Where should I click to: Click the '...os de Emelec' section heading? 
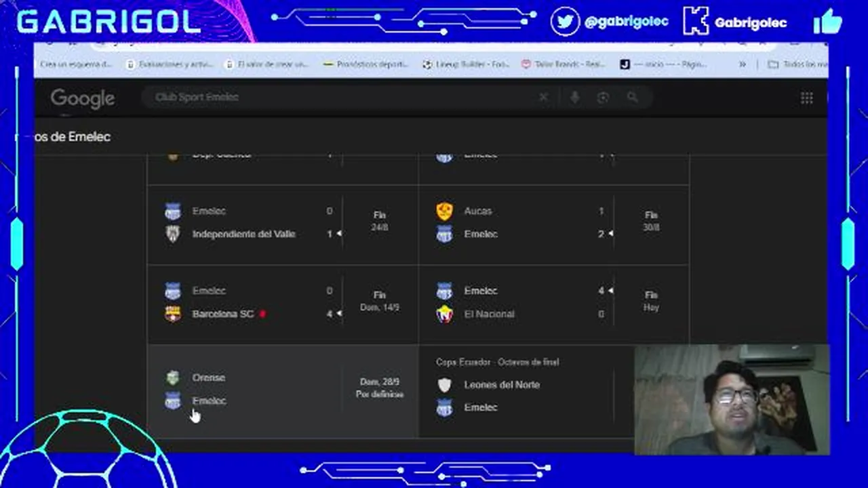point(72,137)
